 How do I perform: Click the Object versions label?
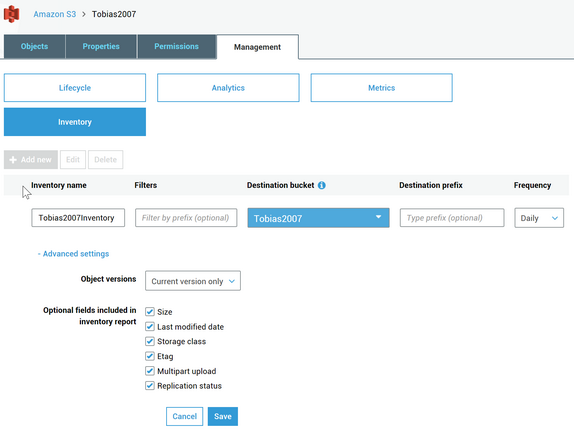click(108, 279)
